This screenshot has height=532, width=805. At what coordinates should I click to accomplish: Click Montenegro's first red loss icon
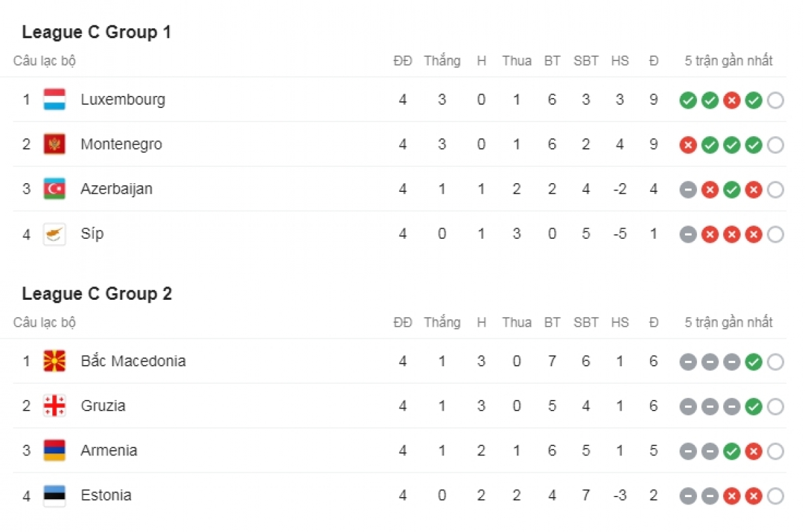point(688,145)
